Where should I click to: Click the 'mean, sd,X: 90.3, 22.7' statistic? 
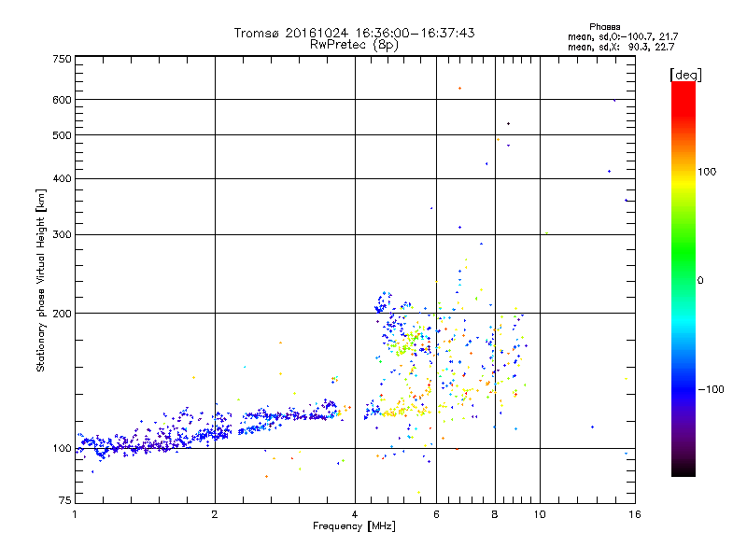coord(621,47)
